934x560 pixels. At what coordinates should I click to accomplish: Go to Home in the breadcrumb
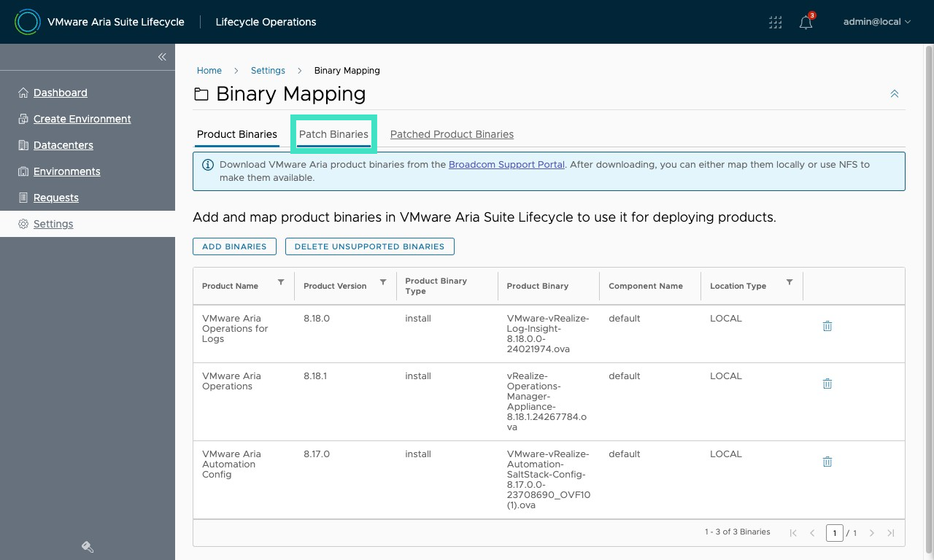[209, 71]
